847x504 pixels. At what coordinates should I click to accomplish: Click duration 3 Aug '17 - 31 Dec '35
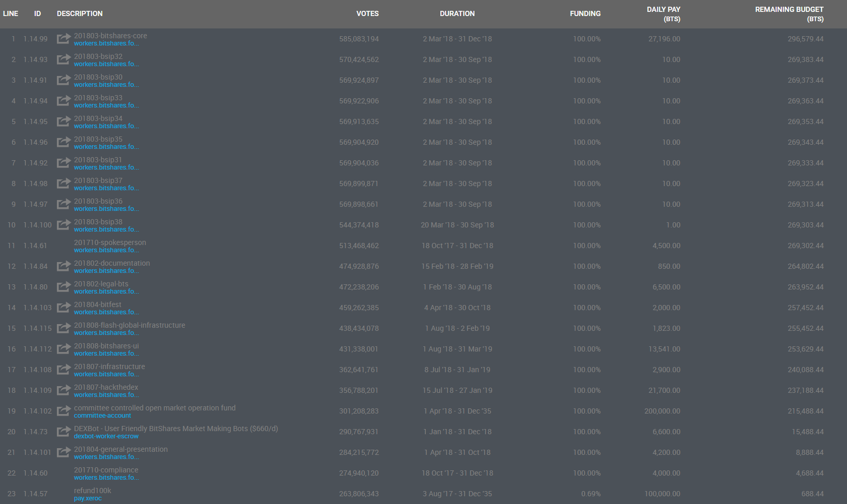(x=457, y=494)
